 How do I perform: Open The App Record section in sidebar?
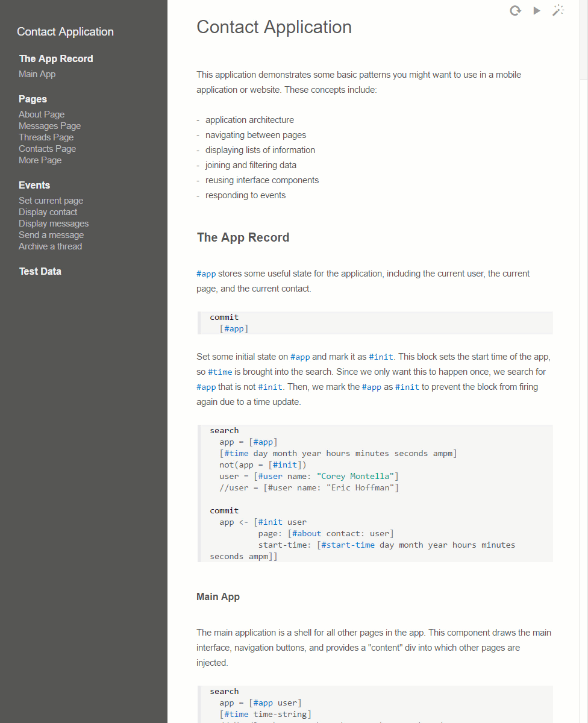(56, 58)
